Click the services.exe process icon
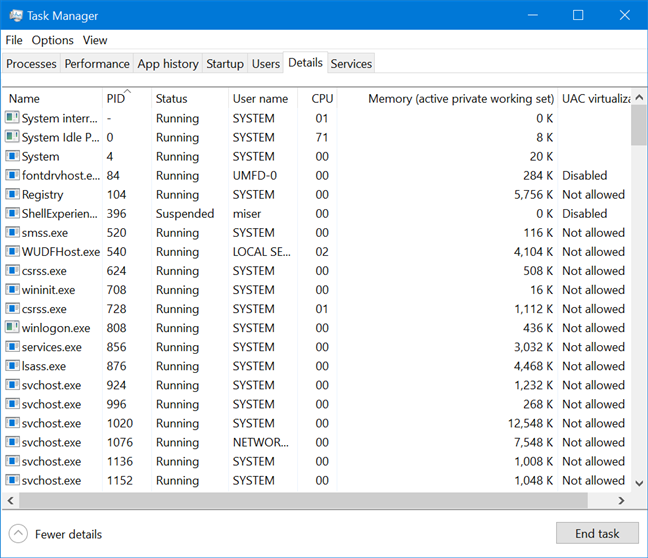The width and height of the screenshot is (648, 558). click(12, 346)
